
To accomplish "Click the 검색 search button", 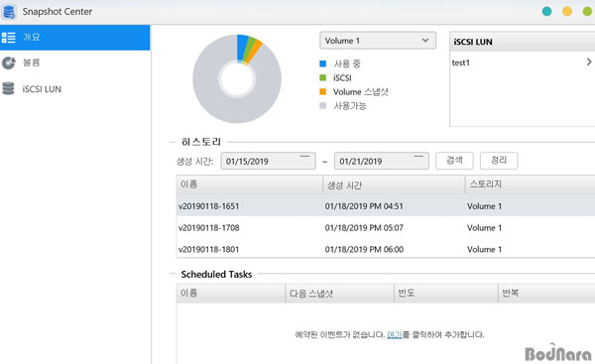I will [454, 161].
